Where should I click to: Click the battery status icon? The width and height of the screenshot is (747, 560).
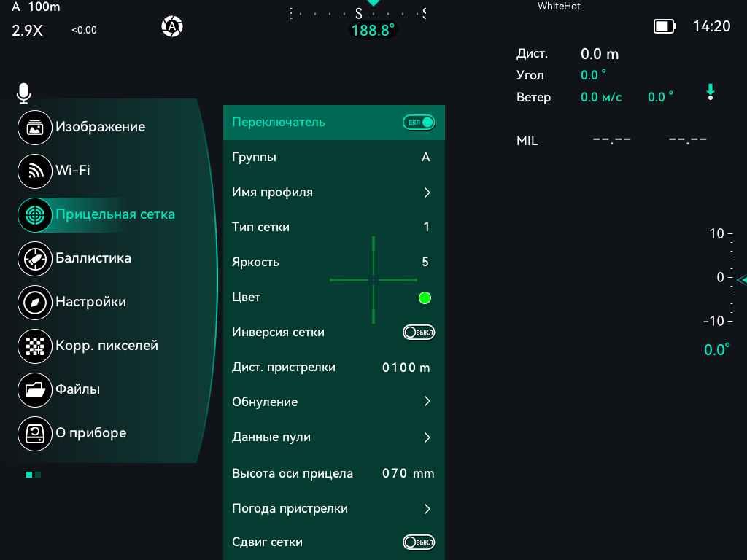point(665,26)
